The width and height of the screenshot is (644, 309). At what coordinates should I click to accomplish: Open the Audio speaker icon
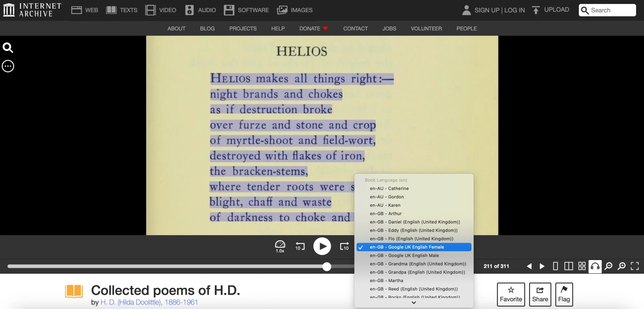(189, 10)
